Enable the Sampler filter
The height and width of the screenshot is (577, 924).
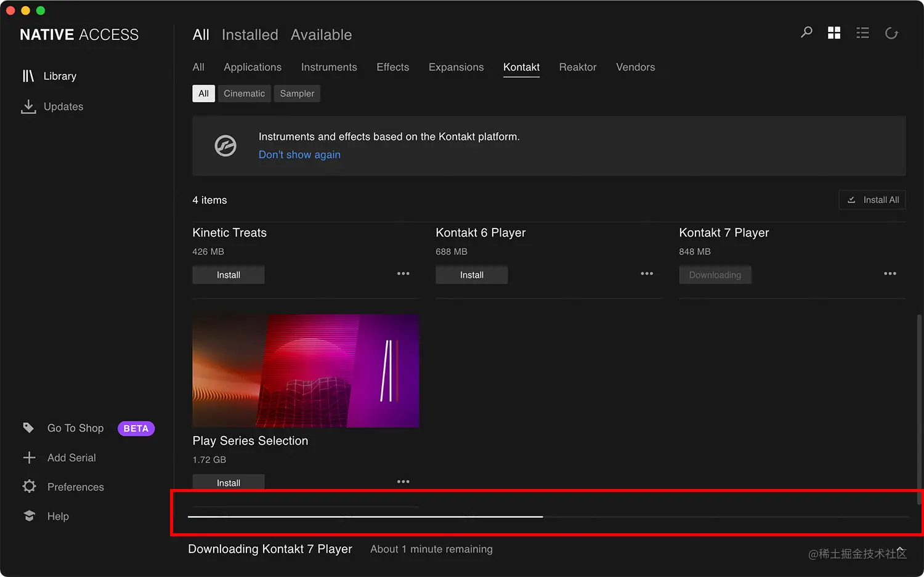coord(297,93)
